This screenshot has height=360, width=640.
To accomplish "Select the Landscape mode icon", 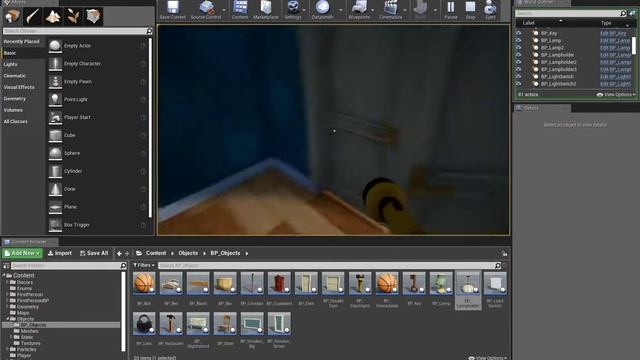I will coord(53,16).
